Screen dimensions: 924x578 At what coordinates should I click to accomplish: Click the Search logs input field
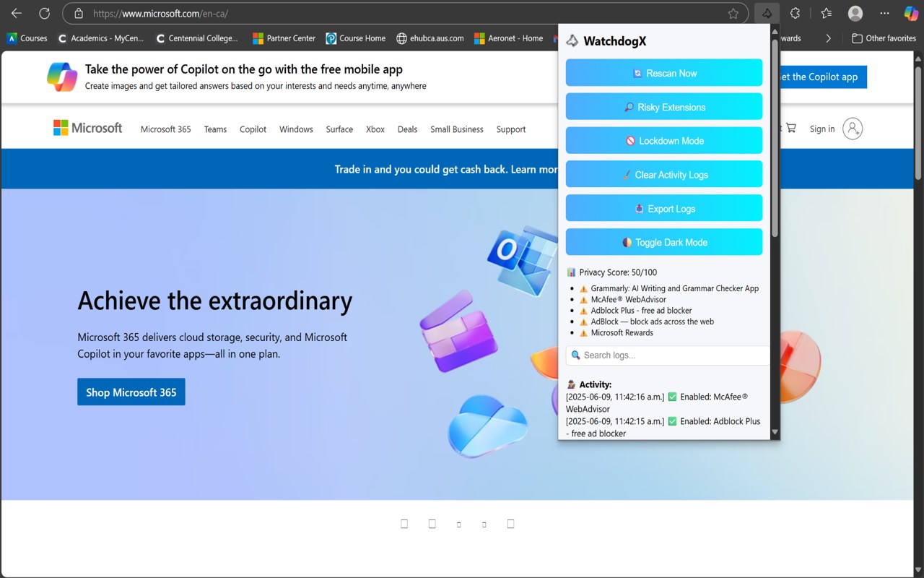tap(668, 355)
